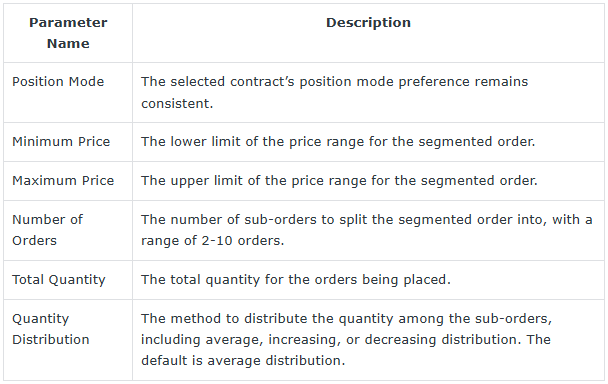Select the Maximum Price parameter cell

point(68,181)
